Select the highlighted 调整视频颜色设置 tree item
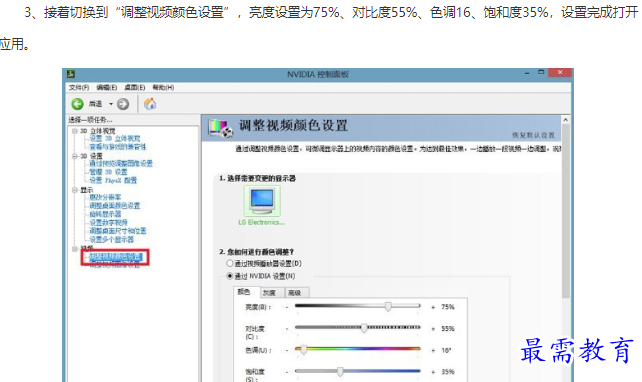This screenshot has width=642, height=382. pyautogui.click(x=116, y=257)
